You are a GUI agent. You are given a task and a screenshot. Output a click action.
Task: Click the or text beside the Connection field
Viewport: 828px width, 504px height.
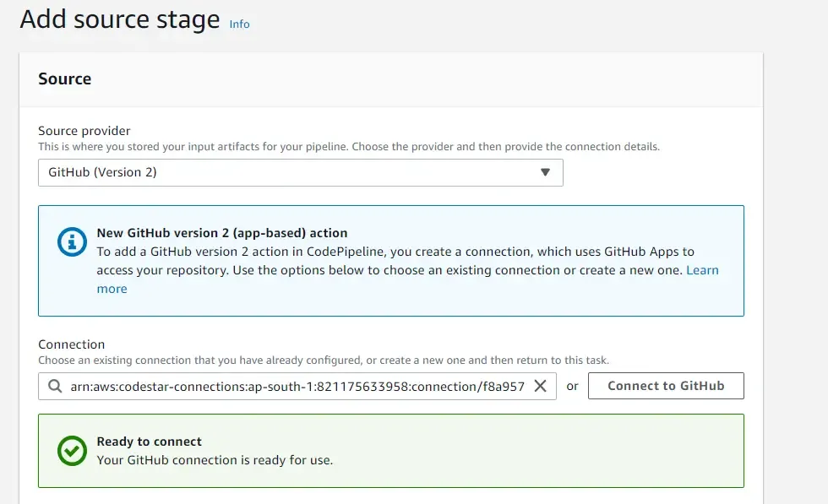point(573,386)
